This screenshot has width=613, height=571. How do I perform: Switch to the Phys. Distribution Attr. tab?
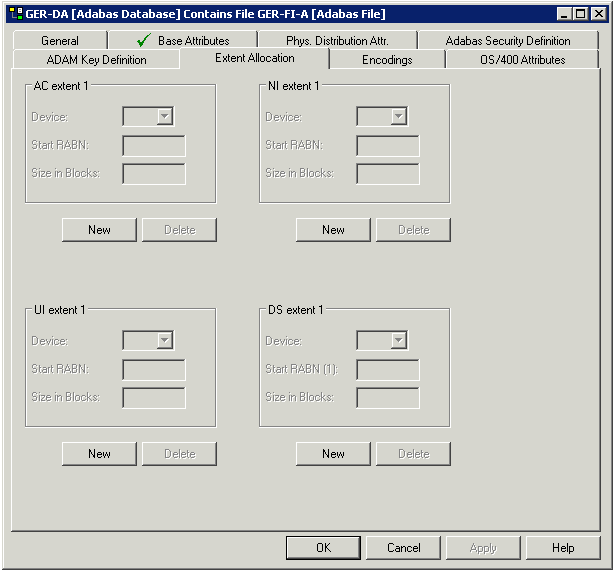337,41
